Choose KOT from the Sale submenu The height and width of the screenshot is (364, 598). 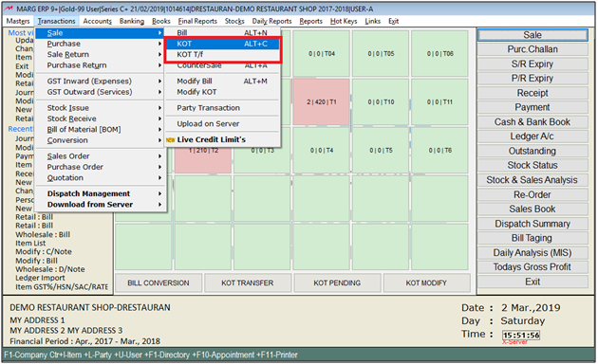pyautogui.click(x=223, y=44)
